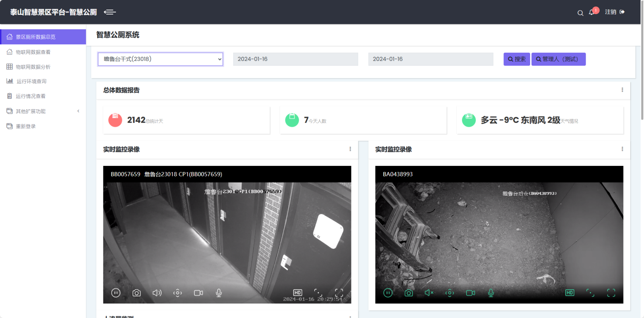Click the digital zoom icon on the BB0057659 camera
Screen dimensions: 644x318
pyautogui.click(x=318, y=293)
